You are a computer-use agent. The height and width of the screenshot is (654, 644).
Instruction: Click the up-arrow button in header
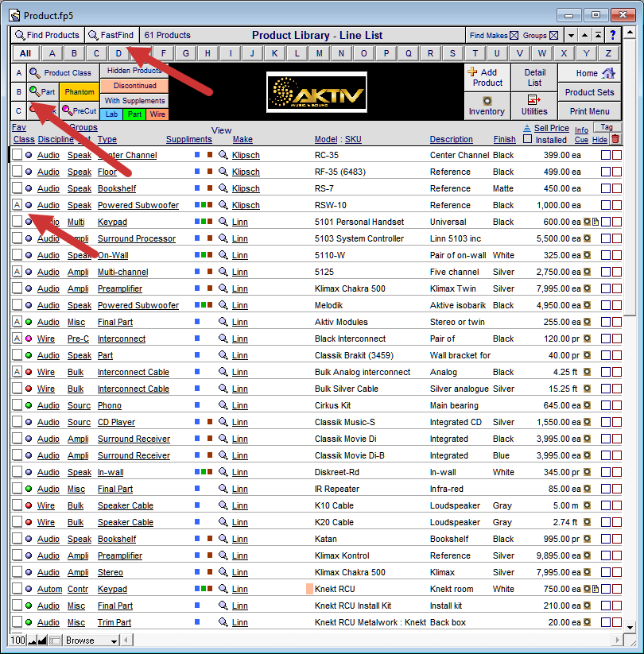584,36
